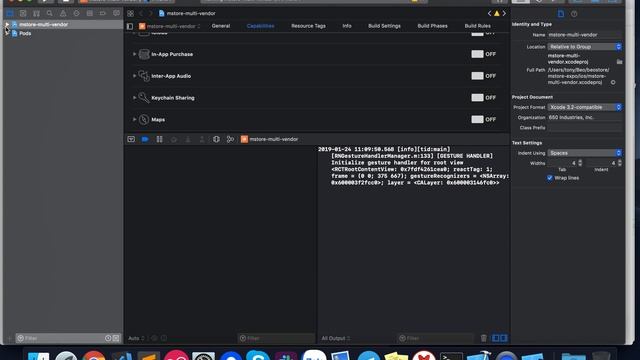Hide the debug area button
This screenshot has width=640, height=360.
pyautogui.click(x=131, y=139)
